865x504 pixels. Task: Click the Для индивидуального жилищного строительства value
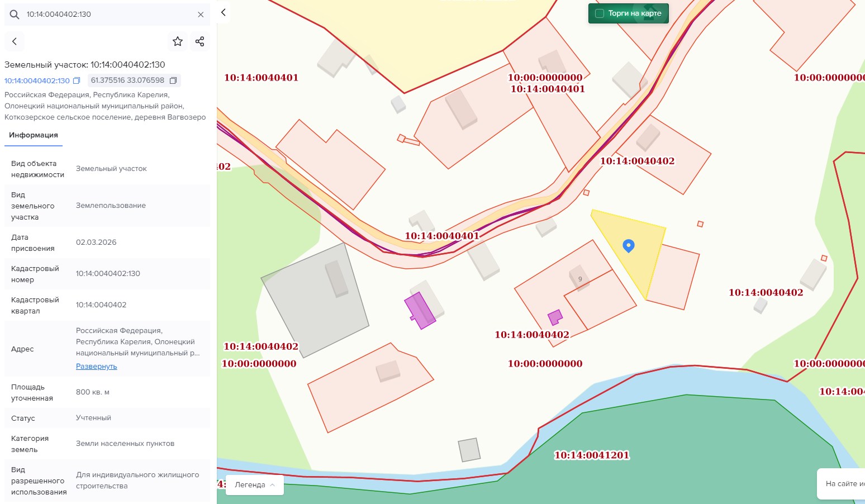click(x=137, y=481)
